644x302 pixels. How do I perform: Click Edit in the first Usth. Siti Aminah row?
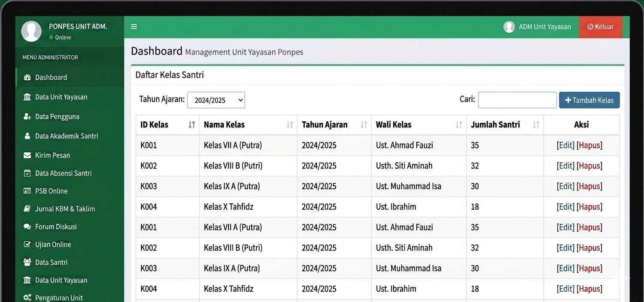click(x=565, y=166)
